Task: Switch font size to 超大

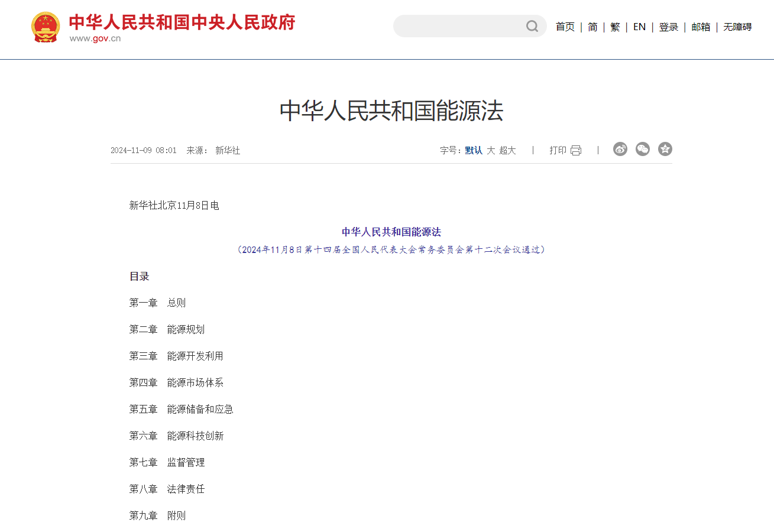Action: [507, 150]
